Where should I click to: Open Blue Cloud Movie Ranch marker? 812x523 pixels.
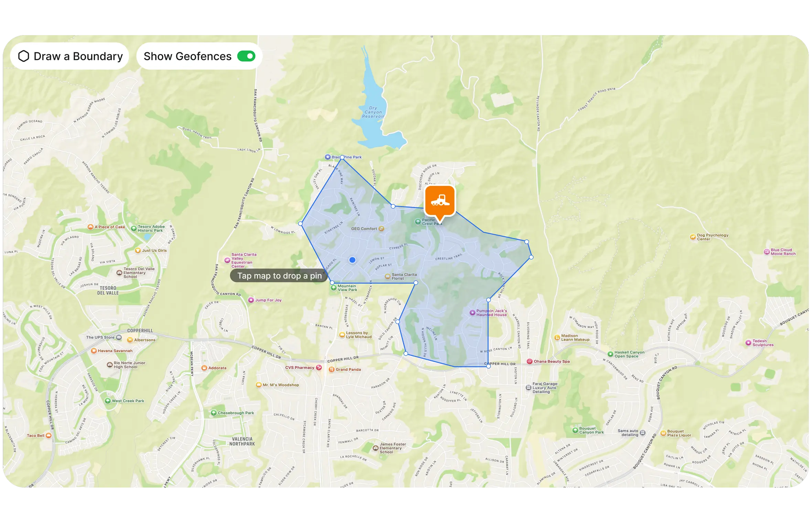pyautogui.click(x=767, y=252)
